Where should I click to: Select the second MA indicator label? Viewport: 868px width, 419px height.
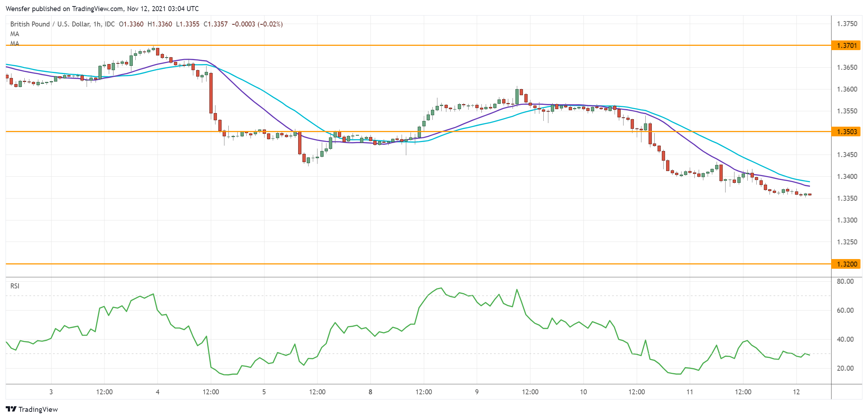[x=15, y=43]
